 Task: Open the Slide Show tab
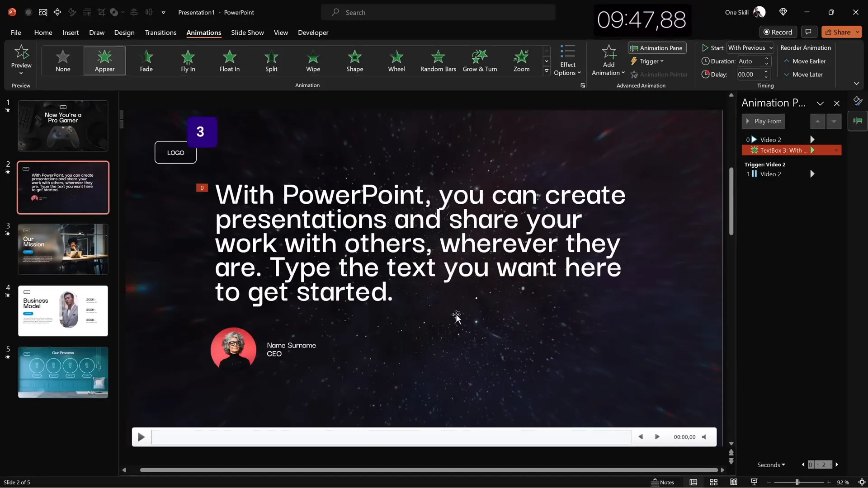pos(247,33)
